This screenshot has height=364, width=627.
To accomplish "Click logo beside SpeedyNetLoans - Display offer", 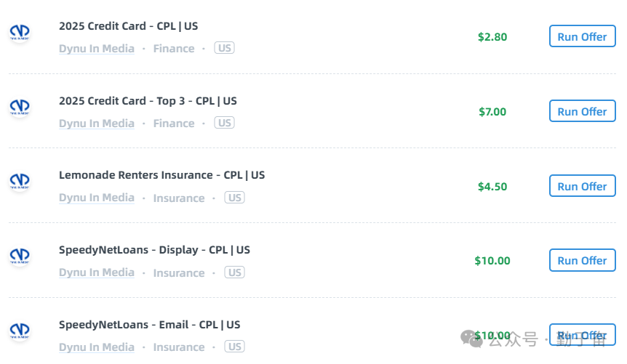I will [x=19, y=256].
